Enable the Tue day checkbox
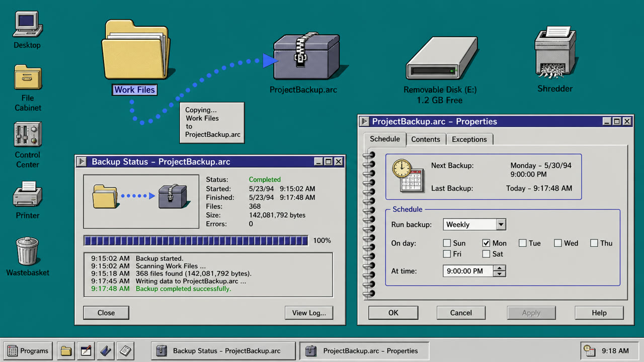The width and height of the screenshot is (644, 362). click(522, 243)
